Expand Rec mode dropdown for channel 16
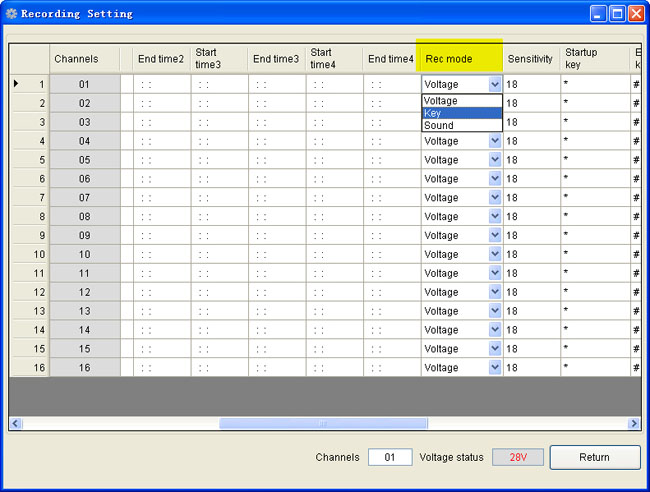Viewport: 650px width, 492px height. click(x=495, y=367)
